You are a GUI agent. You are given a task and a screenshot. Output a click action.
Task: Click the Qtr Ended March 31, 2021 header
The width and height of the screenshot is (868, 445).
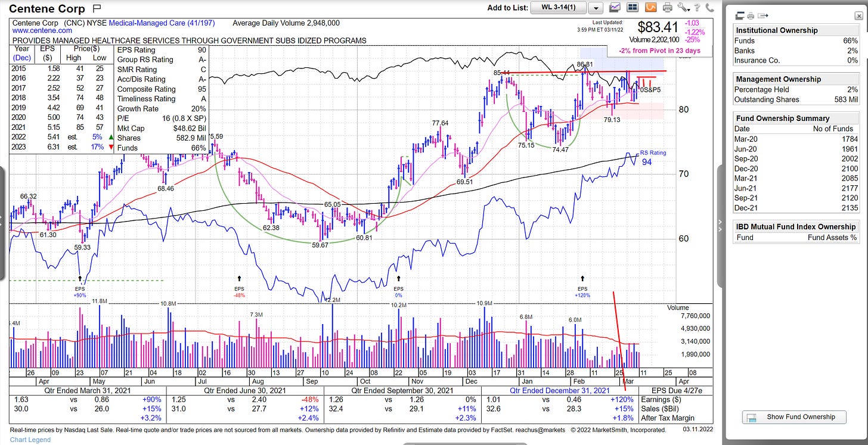[x=88, y=390]
